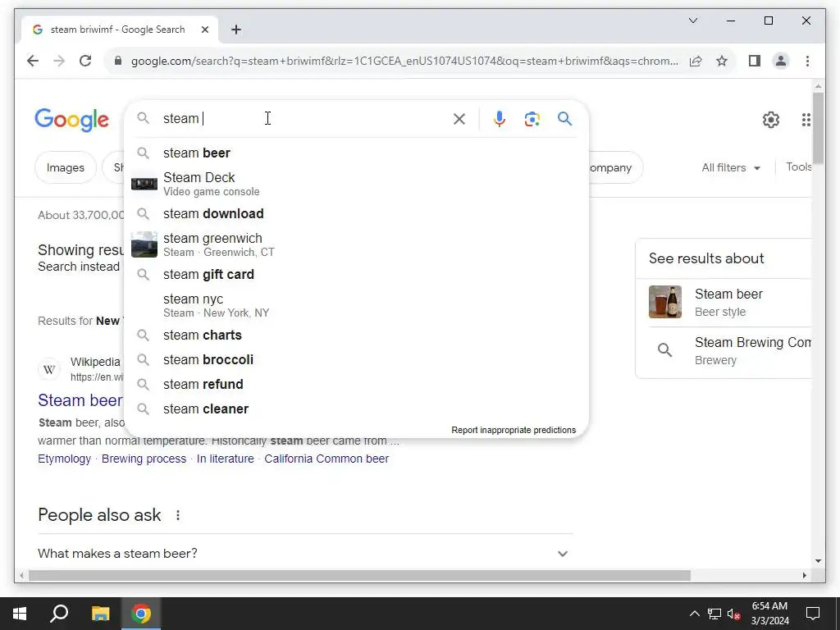Open Windows taskbar search

tap(59, 614)
